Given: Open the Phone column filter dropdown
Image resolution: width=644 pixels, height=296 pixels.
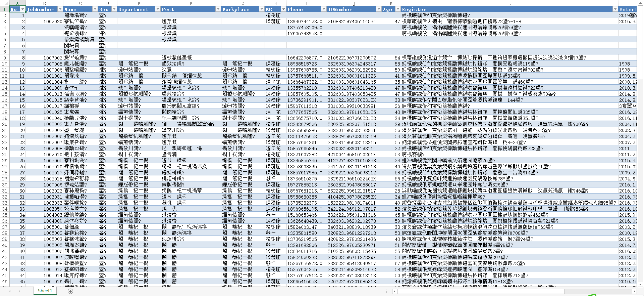Looking at the screenshot, I should [x=324, y=9].
